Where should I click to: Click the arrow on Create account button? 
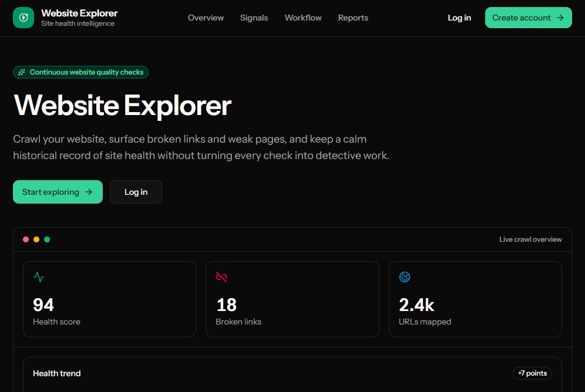click(560, 18)
